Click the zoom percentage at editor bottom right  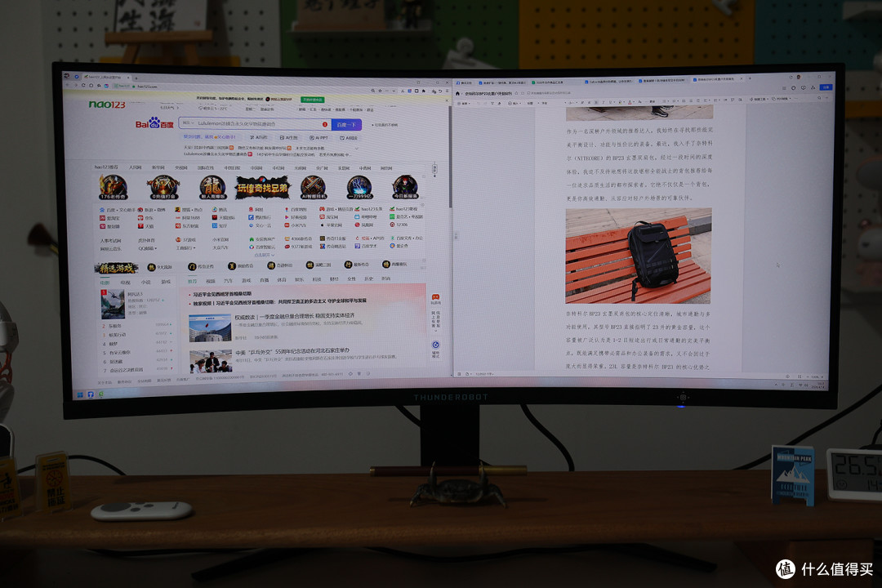tap(814, 376)
